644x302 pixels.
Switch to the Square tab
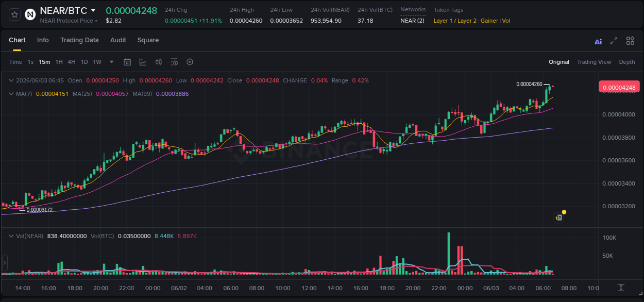148,40
